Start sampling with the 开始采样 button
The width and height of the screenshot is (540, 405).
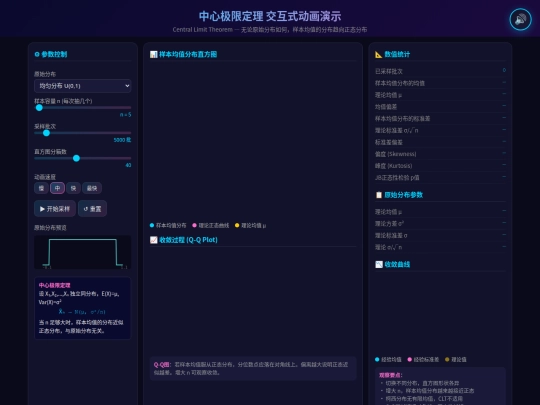[x=55, y=209]
